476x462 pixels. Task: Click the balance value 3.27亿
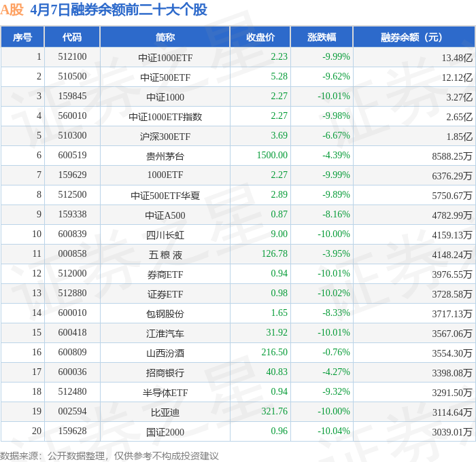(459, 97)
